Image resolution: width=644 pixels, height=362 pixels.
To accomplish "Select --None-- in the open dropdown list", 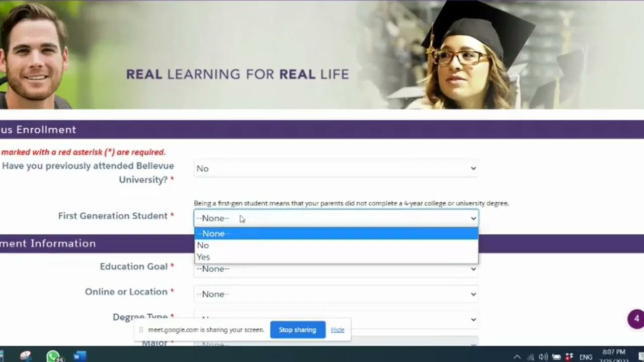I will [336, 233].
